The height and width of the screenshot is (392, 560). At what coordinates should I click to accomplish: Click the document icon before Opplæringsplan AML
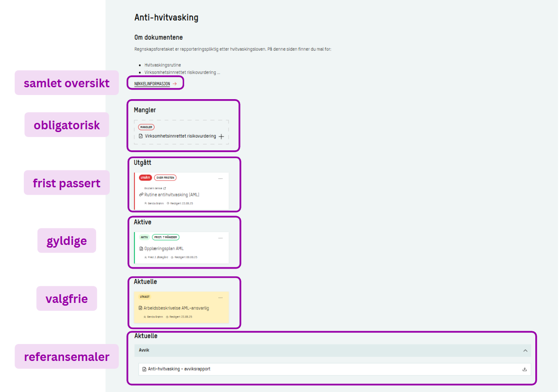click(141, 249)
